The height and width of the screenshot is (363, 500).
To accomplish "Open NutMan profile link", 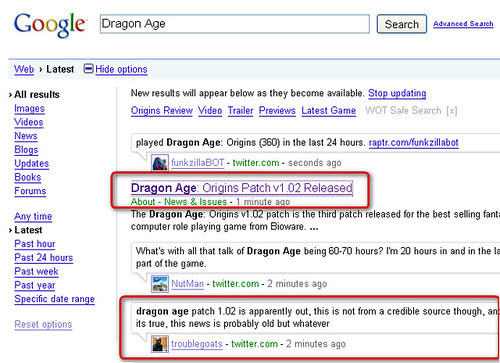I will (187, 284).
